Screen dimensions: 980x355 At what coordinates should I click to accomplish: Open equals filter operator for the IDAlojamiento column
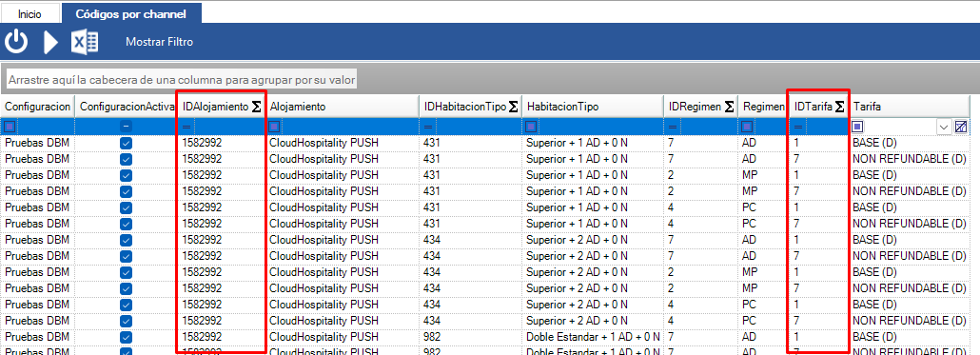[186, 127]
